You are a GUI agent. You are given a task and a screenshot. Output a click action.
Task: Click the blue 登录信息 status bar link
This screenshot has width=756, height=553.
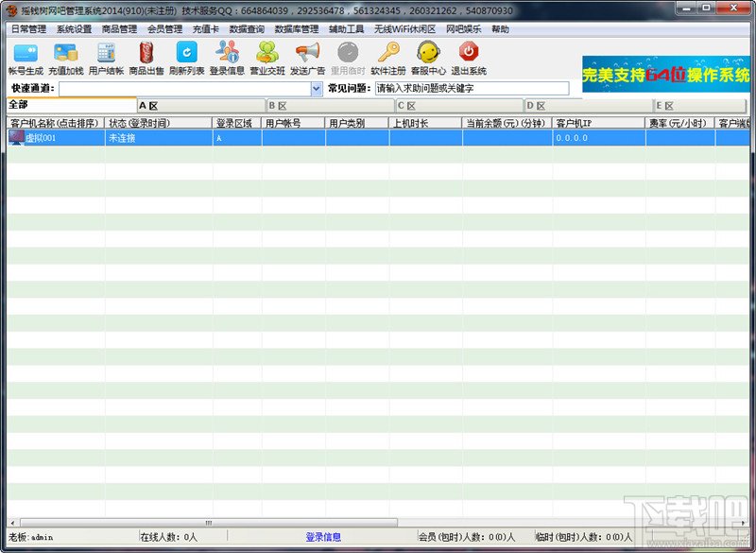click(323, 537)
